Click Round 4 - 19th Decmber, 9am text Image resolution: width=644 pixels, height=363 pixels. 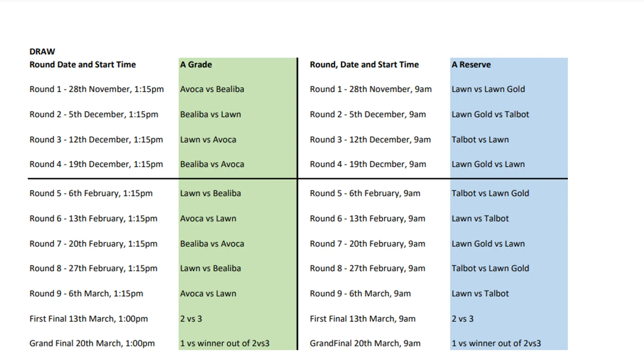click(368, 164)
